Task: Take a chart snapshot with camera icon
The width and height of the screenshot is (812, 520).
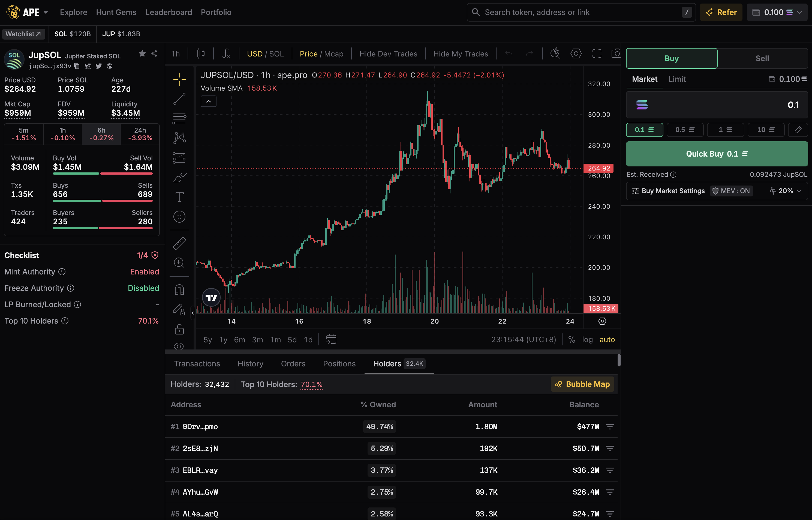Action: pyautogui.click(x=616, y=53)
